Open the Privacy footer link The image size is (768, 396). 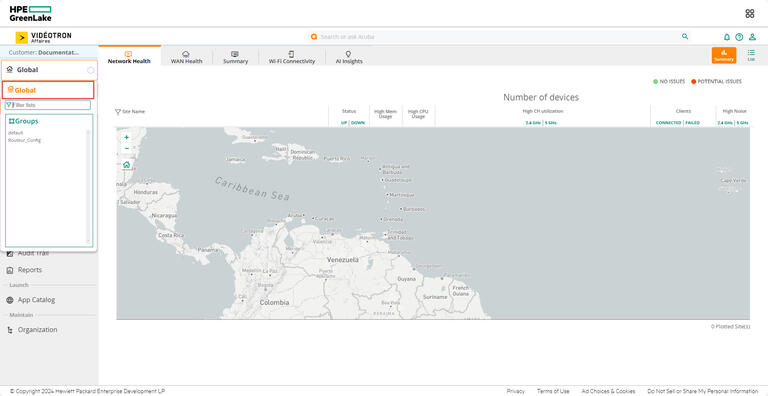(x=515, y=391)
